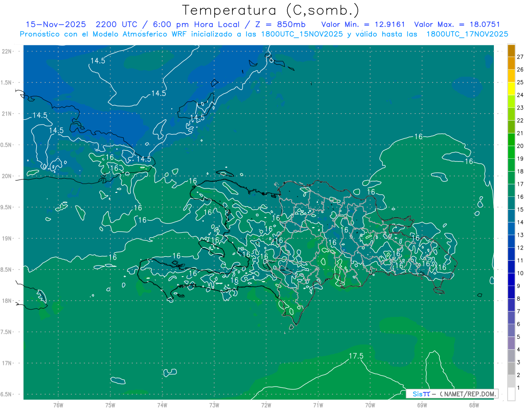Click the "73W" longitude axis label
The image size is (532, 411).
pos(214,405)
